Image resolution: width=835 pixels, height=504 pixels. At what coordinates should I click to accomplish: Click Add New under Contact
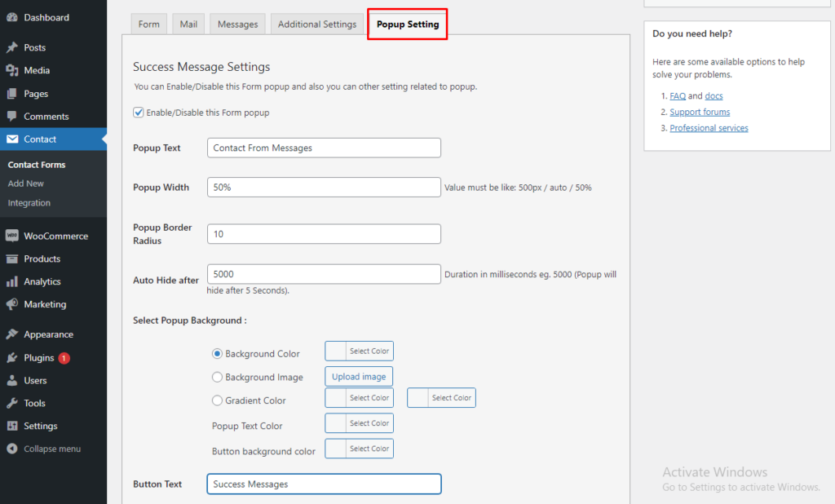[25, 183]
